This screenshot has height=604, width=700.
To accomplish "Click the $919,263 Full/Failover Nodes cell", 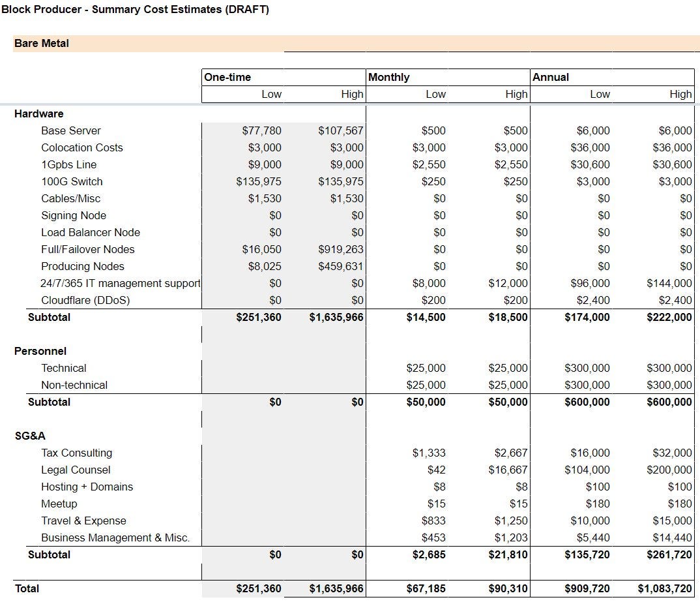I will click(x=341, y=249).
